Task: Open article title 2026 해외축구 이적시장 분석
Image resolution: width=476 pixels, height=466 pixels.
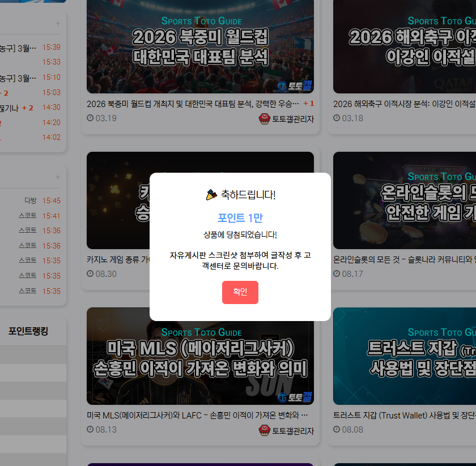Action: tap(405, 104)
